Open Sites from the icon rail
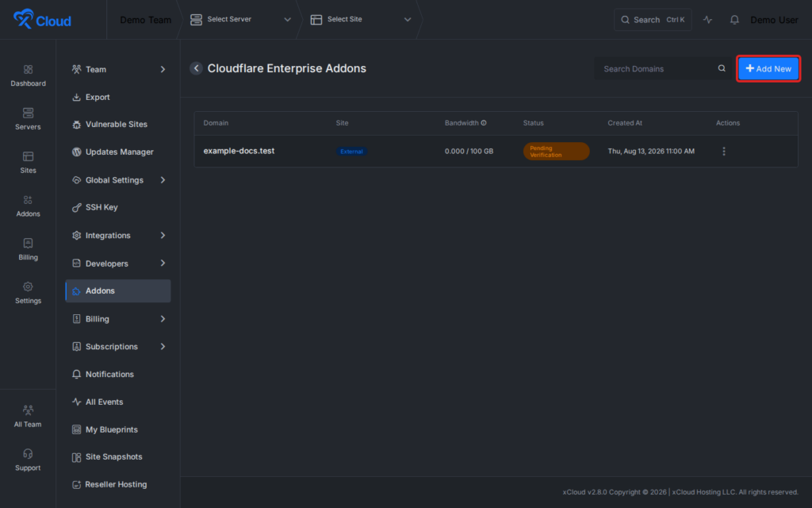 (28, 162)
